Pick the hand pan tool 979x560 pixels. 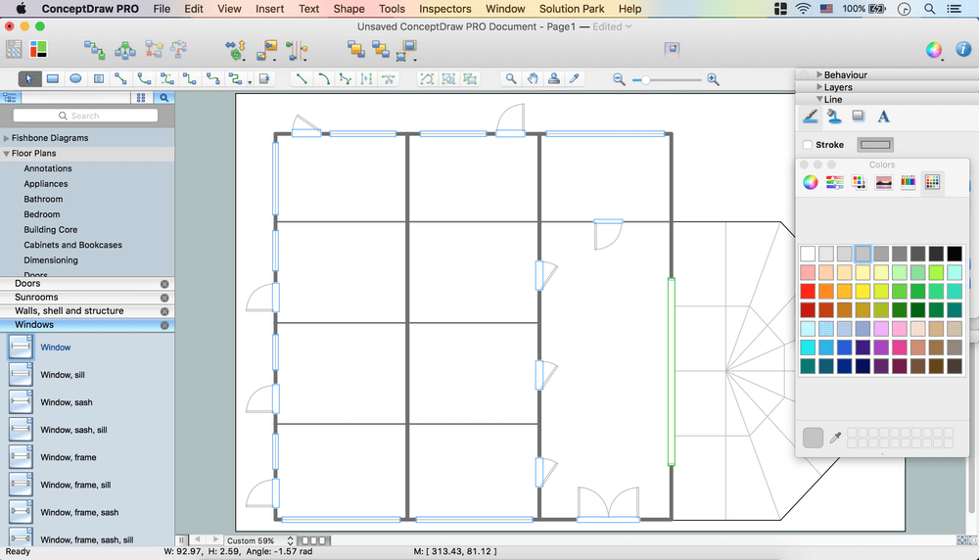pos(533,79)
